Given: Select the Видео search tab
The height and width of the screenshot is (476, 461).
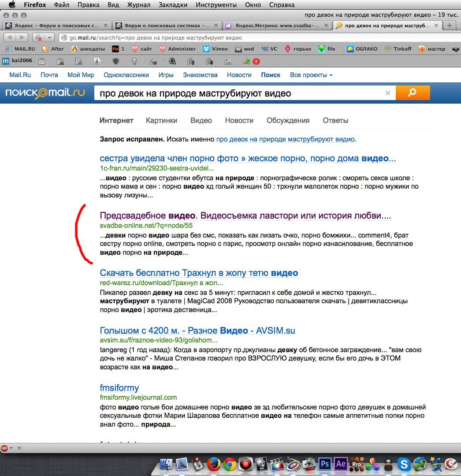Looking at the screenshot, I should point(201,120).
